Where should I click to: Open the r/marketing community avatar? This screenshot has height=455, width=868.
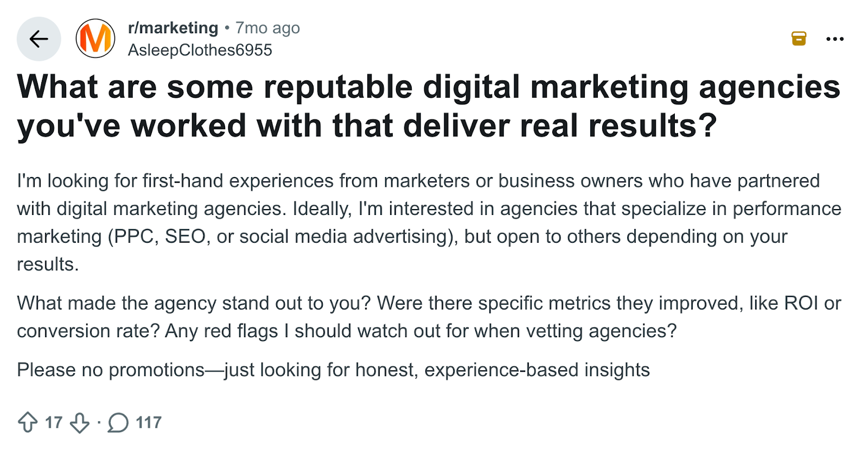pyautogui.click(x=95, y=39)
